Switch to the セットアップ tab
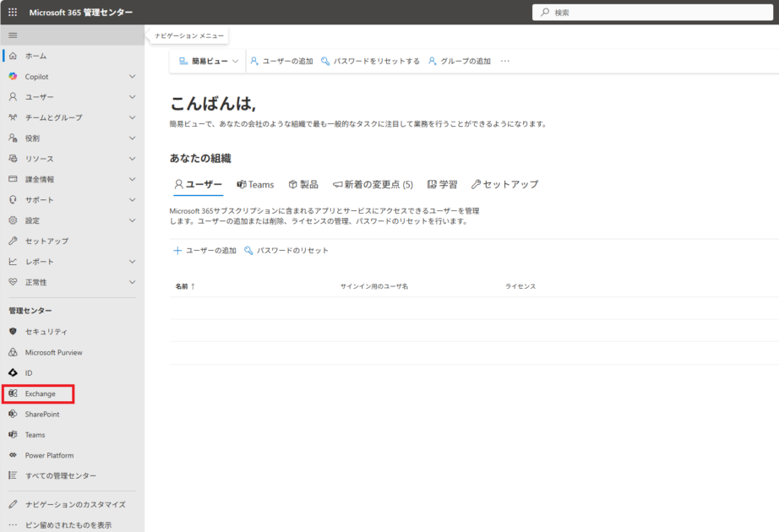Viewport: 779px width, 532px height. click(x=504, y=184)
